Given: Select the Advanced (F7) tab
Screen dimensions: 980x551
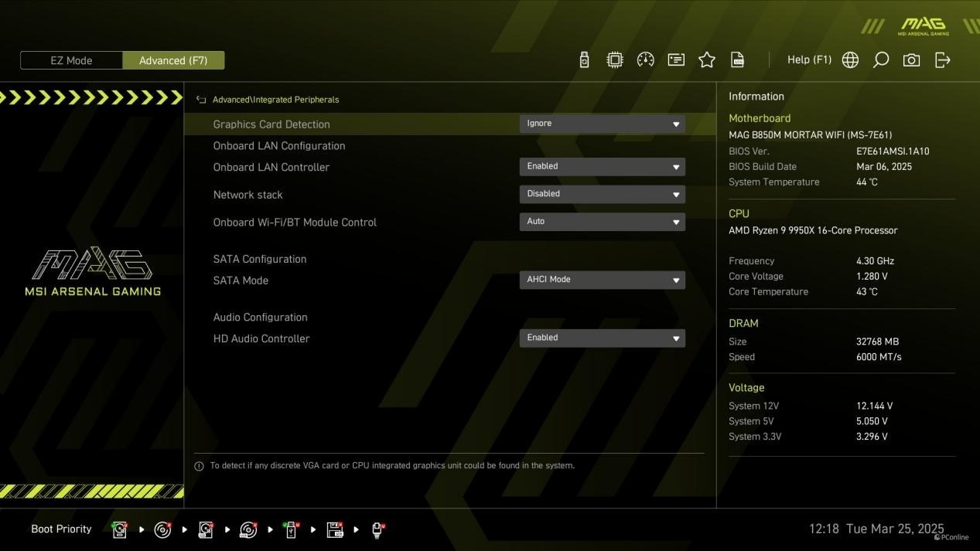Looking at the screenshot, I should [173, 60].
